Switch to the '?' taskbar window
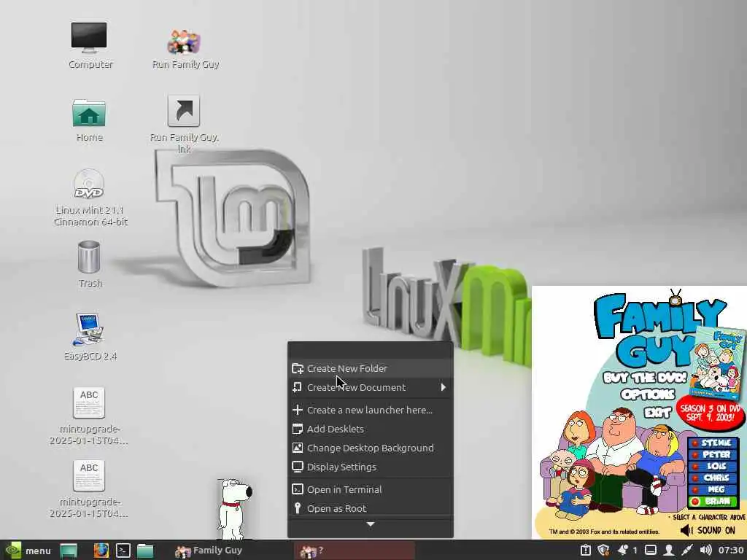The height and width of the screenshot is (560, 747). 354,551
